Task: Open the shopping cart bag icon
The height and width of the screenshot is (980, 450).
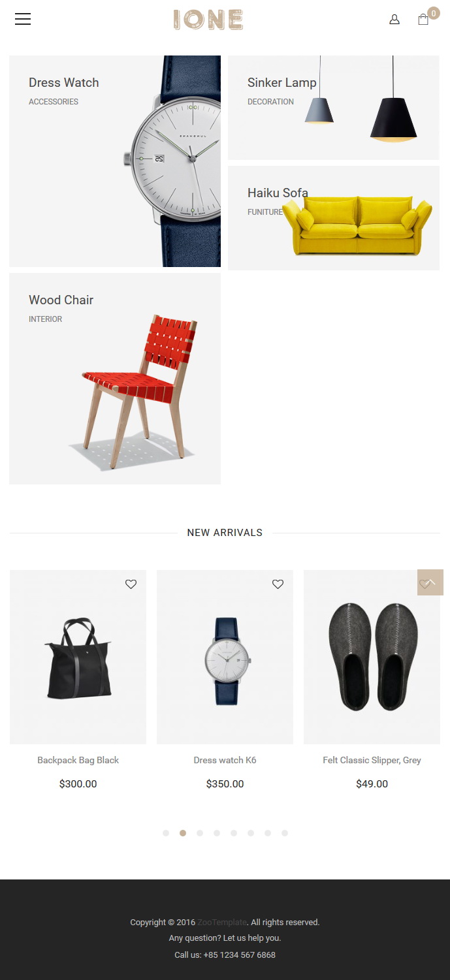Action: coord(423,20)
